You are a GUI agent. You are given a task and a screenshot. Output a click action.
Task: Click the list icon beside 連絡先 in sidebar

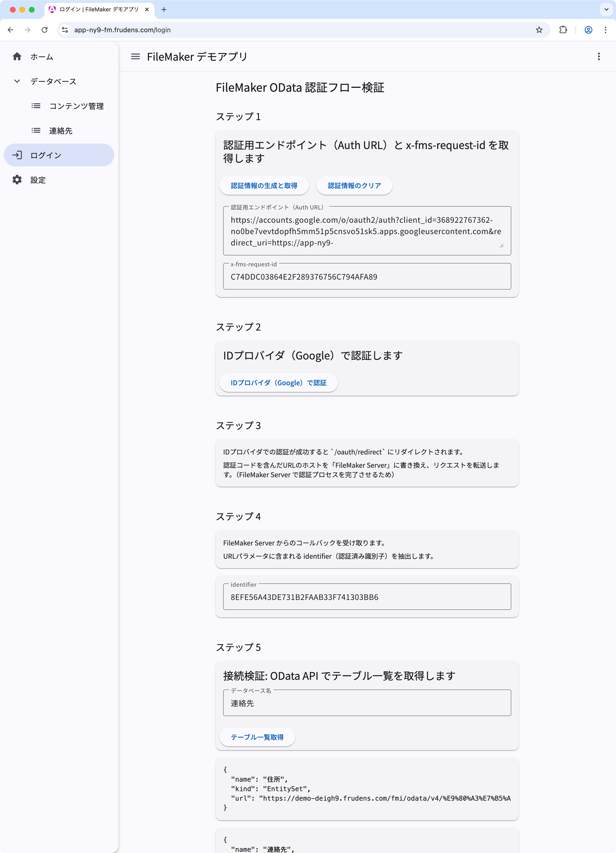point(36,131)
